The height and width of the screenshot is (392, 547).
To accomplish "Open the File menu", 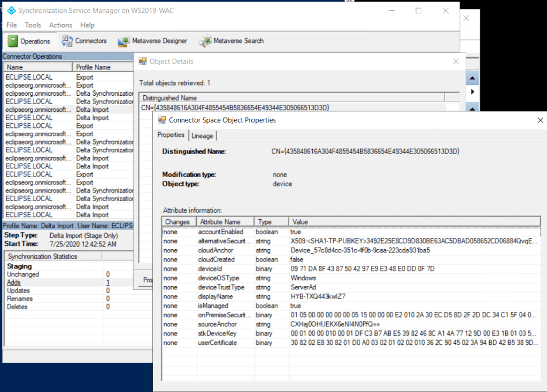I will point(12,25).
